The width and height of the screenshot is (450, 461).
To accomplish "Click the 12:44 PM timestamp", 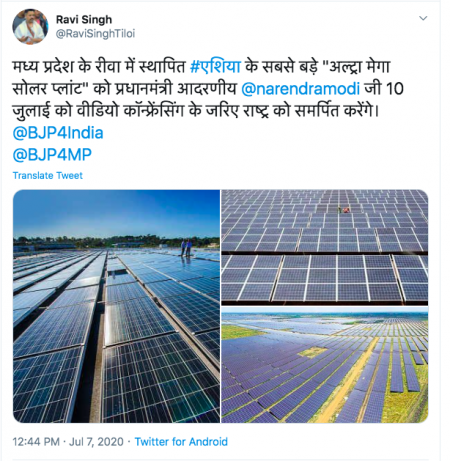I will (x=36, y=442).
